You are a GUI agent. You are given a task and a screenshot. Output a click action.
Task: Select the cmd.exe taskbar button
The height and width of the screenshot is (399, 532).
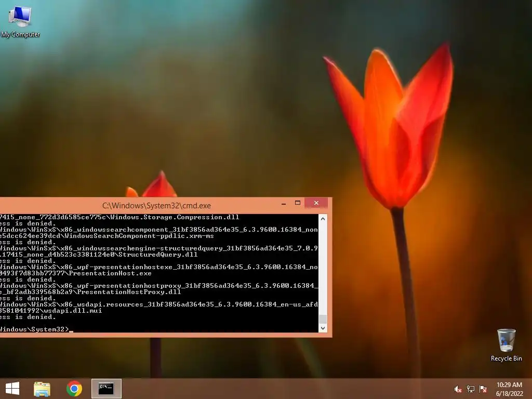(x=106, y=389)
